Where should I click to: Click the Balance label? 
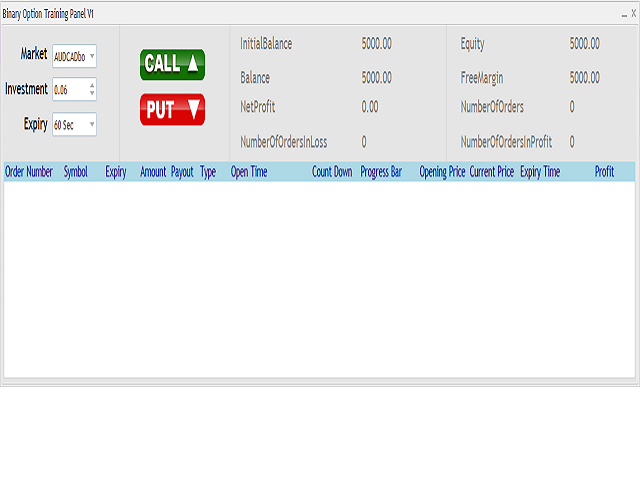coord(255,78)
